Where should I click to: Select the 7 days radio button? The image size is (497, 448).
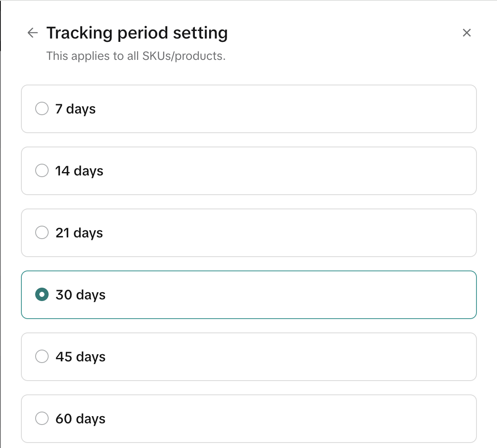coord(42,109)
